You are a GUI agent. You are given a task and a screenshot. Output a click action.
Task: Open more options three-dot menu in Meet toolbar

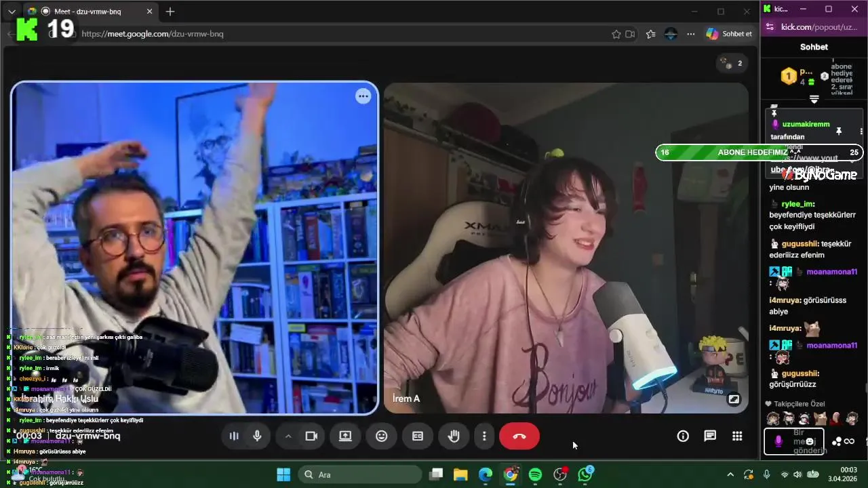[484, 436]
